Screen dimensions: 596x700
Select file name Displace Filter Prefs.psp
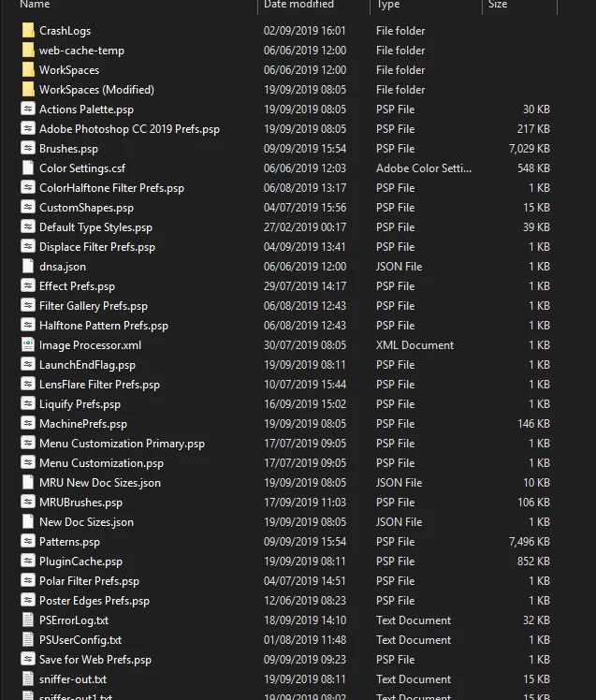point(97,247)
